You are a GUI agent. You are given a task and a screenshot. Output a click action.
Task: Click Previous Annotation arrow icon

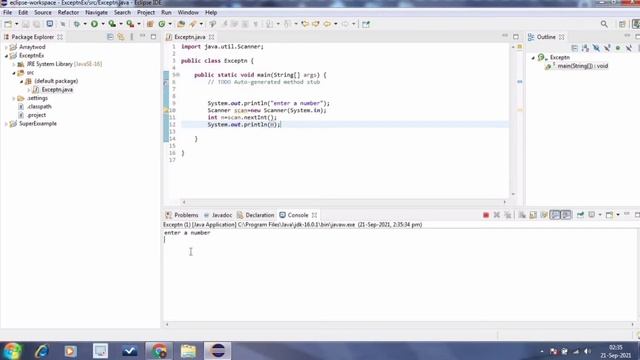pyautogui.click(x=287, y=24)
